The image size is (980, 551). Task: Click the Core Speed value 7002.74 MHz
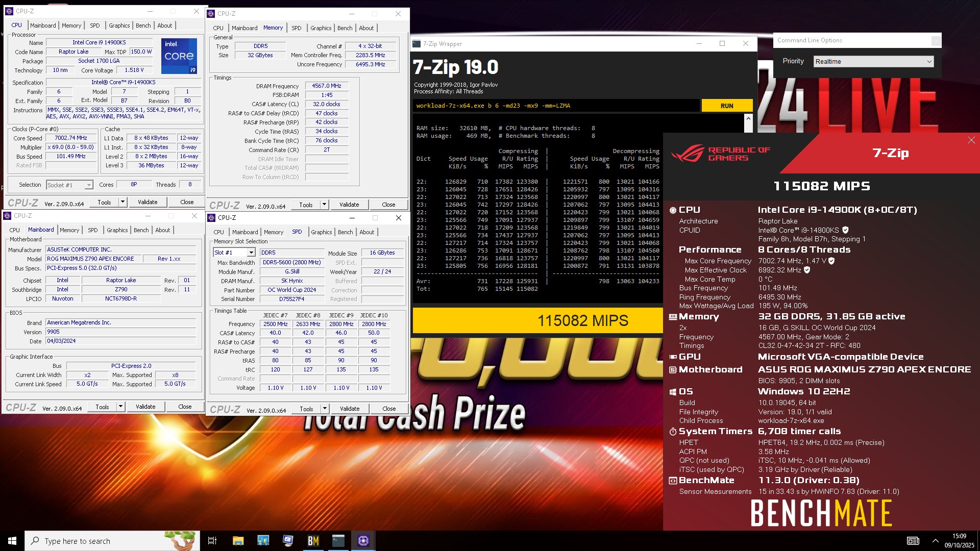[71, 138]
